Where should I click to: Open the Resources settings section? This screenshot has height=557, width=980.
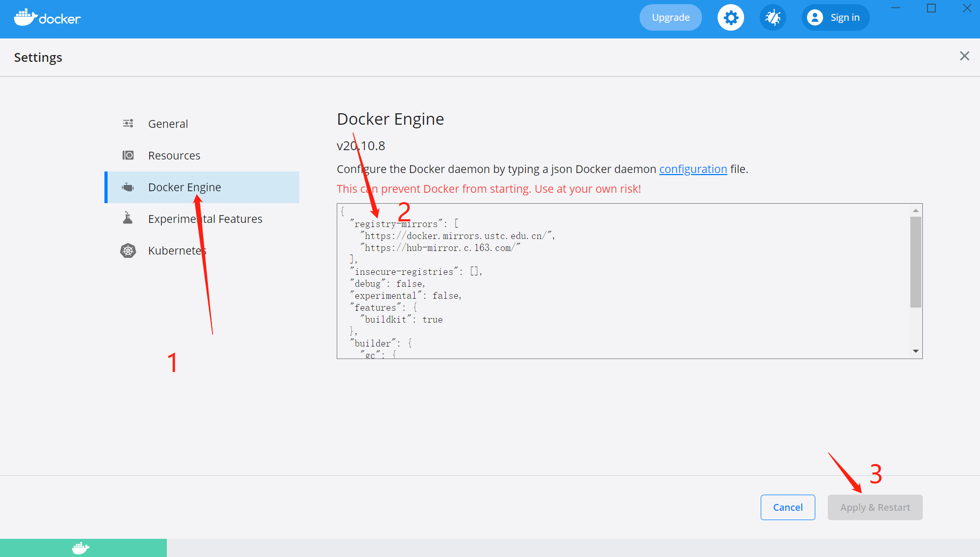pos(202,155)
